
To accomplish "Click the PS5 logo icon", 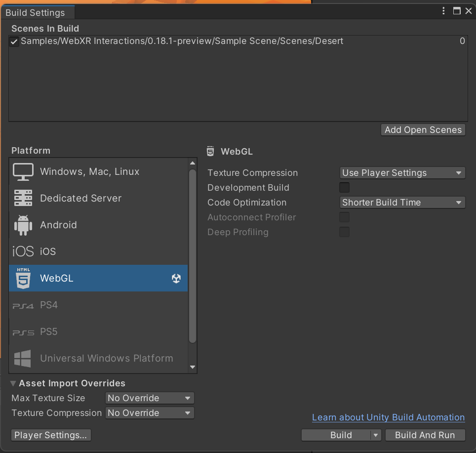I will [23, 332].
